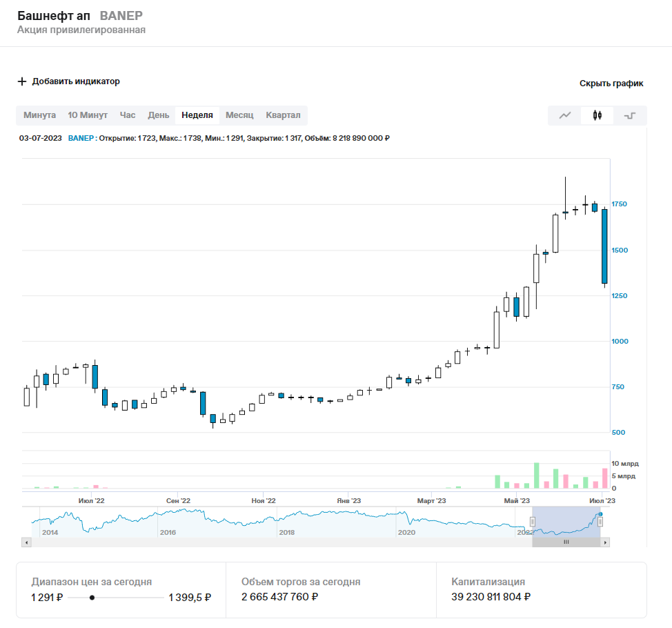The image size is (672, 628).
Task: Select the step line chart icon
Action: click(x=630, y=116)
